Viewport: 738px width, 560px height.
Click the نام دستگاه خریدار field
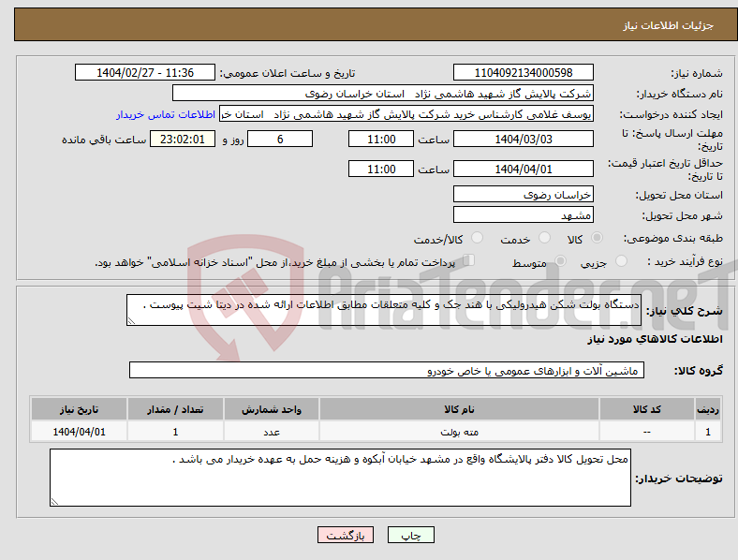(x=383, y=93)
